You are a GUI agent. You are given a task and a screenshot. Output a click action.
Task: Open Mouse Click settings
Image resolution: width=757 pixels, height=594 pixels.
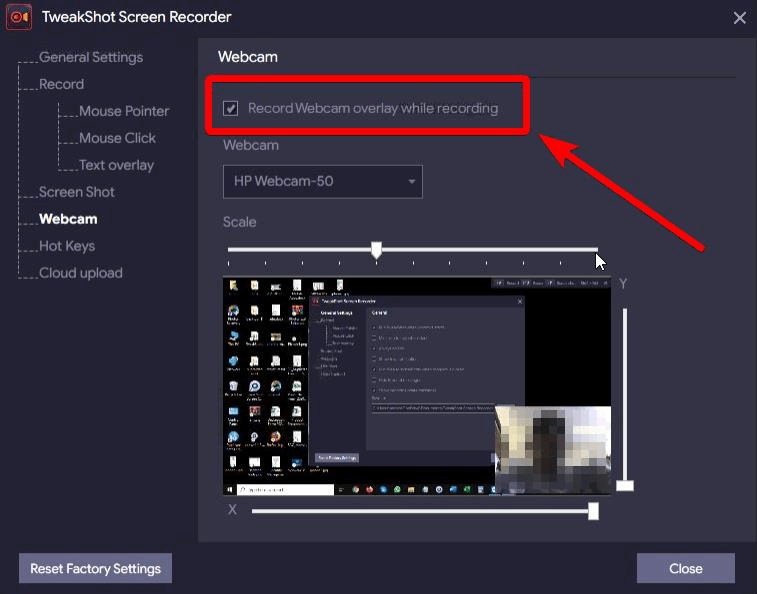pyautogui.click(x=117, y=138)
